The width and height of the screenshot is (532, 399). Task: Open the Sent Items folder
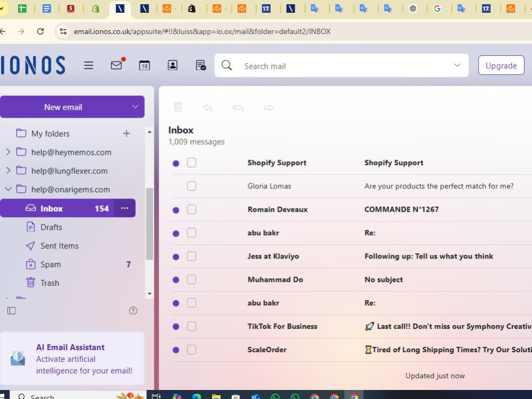click(60, 246)
